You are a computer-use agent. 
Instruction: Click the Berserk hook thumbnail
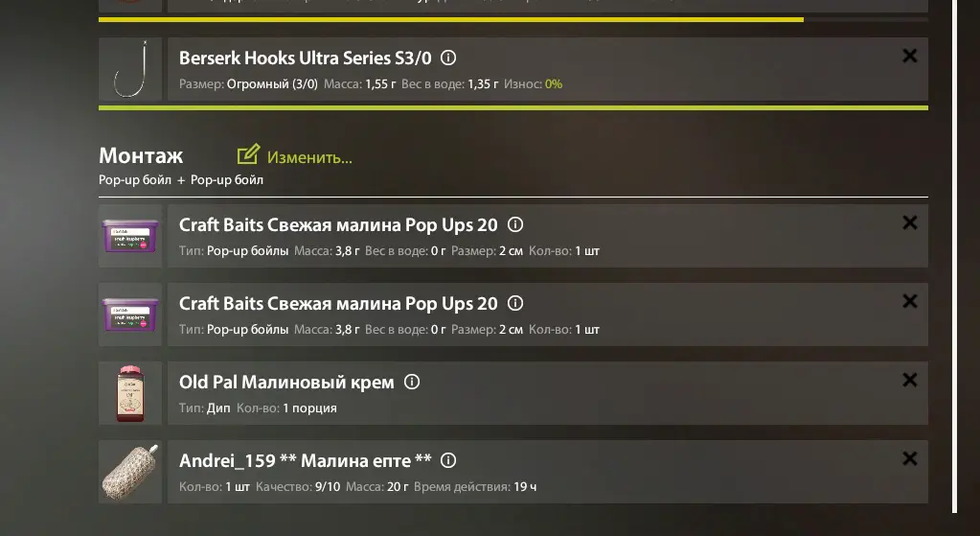point(130,69)
